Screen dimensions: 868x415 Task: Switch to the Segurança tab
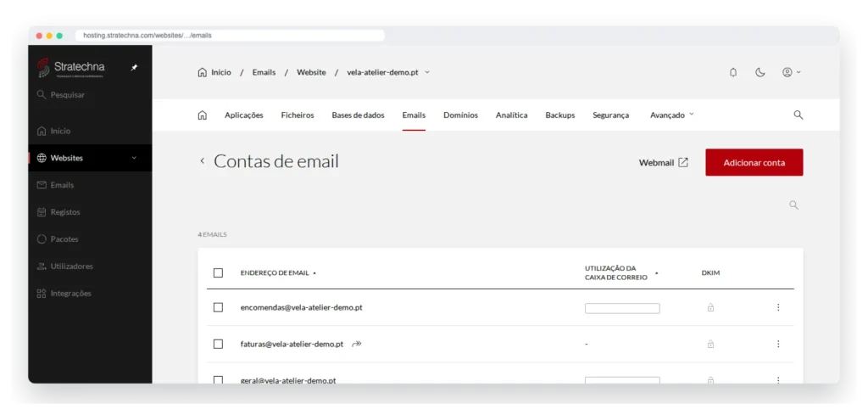(610, 115)
